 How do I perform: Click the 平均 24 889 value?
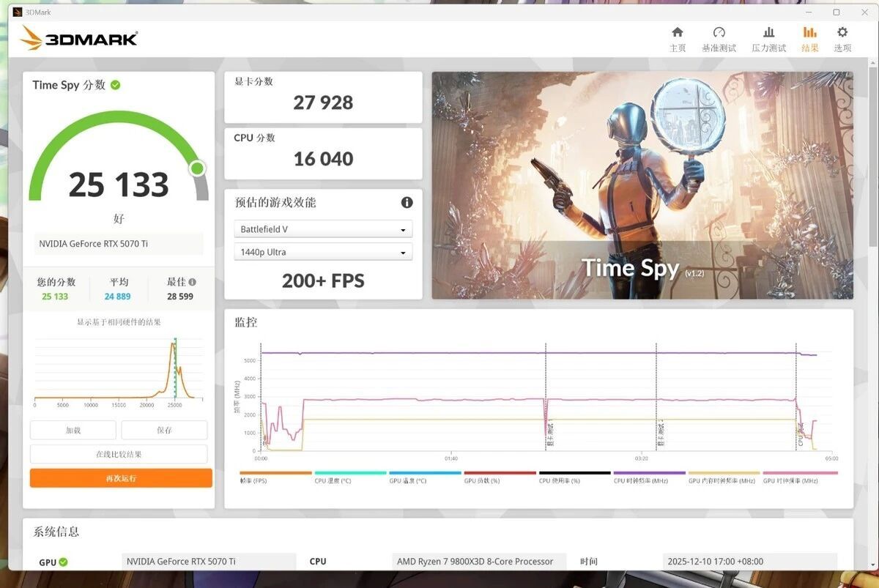117,297
